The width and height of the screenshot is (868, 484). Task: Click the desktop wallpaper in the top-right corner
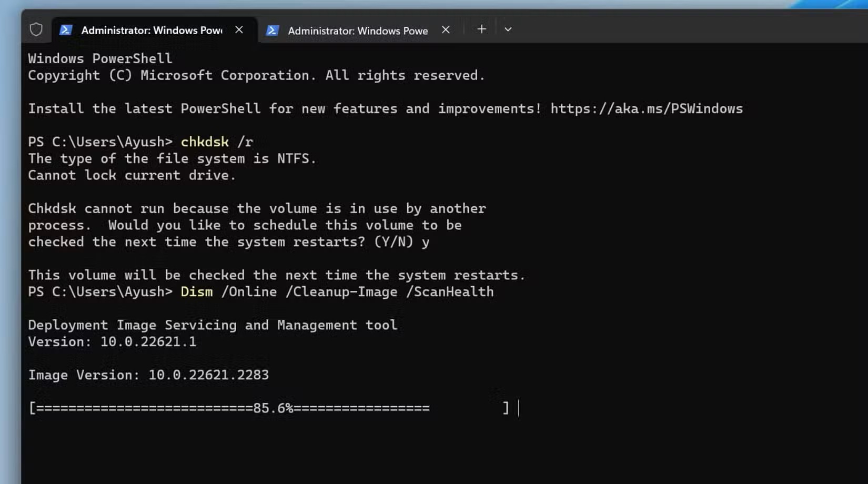click(842, 5)
